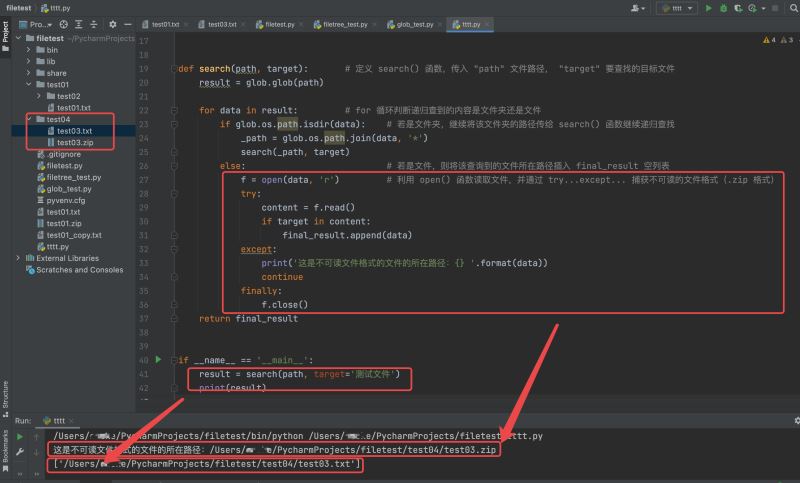The image size is (800, 483).
Task: Rerun program from Run panel play icon
Action: click(20, 437)
